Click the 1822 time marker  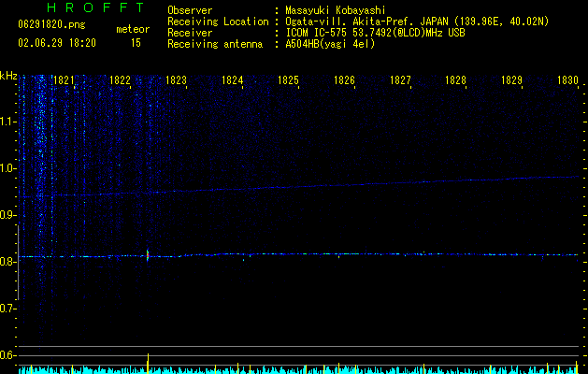click(120, 80)
